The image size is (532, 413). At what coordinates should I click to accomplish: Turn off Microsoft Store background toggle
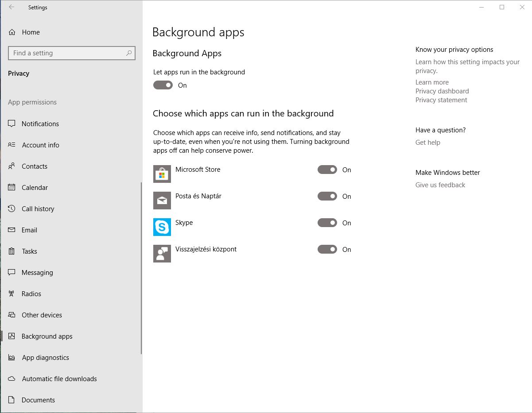click(327, 170)
